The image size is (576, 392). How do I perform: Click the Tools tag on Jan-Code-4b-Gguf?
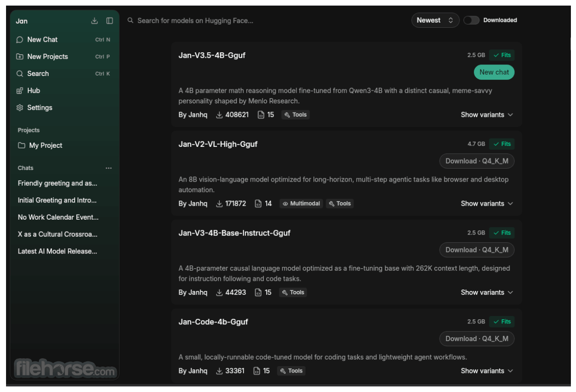(291, 371)
